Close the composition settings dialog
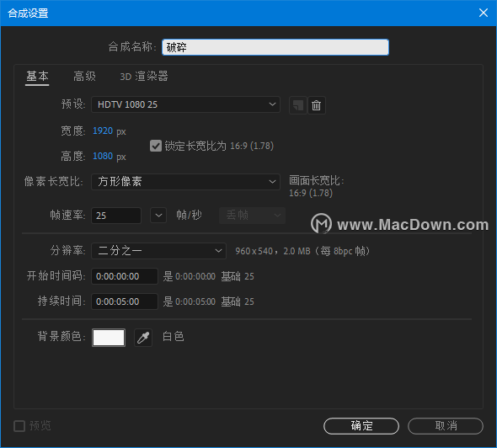Image resolution: width=497 pixels, height=448 pixels. pos(483,13)
